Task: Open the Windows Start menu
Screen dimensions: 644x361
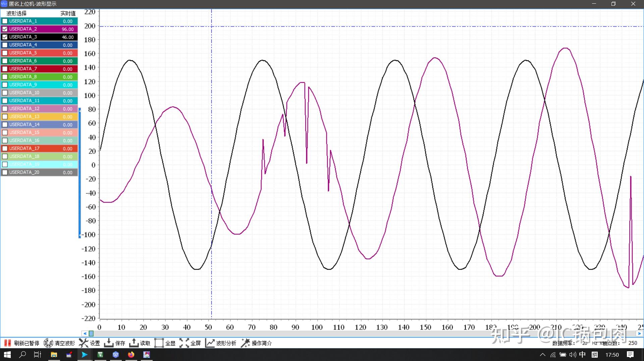Action: (7, 355)
